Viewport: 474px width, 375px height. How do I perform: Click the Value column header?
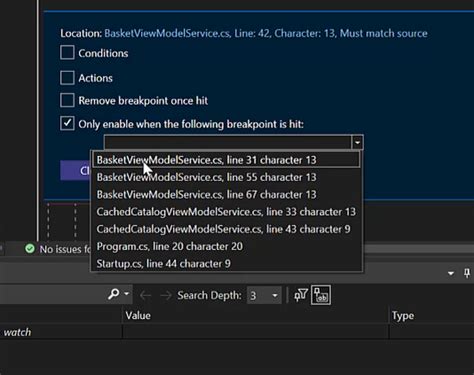coord(138,316)
